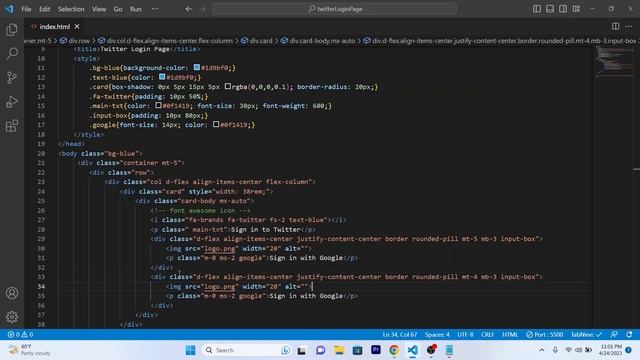Open the notifications bell in the status bar
640x360 pixels.
click(x=629, y=335)
